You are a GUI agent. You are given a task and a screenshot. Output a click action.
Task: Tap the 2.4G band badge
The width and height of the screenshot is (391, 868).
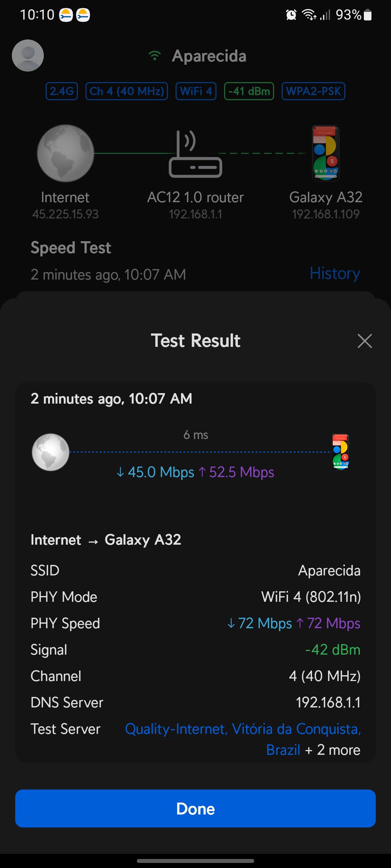tap(62, 91)
